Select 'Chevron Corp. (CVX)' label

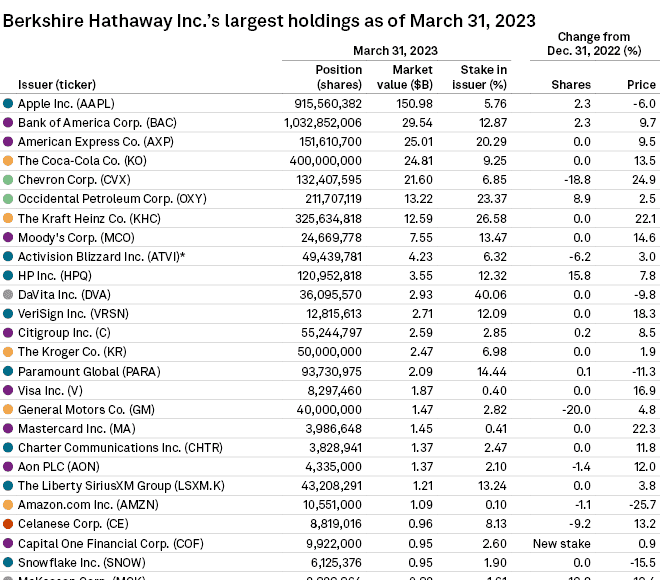pyautogui.click(x=74, y=180)
